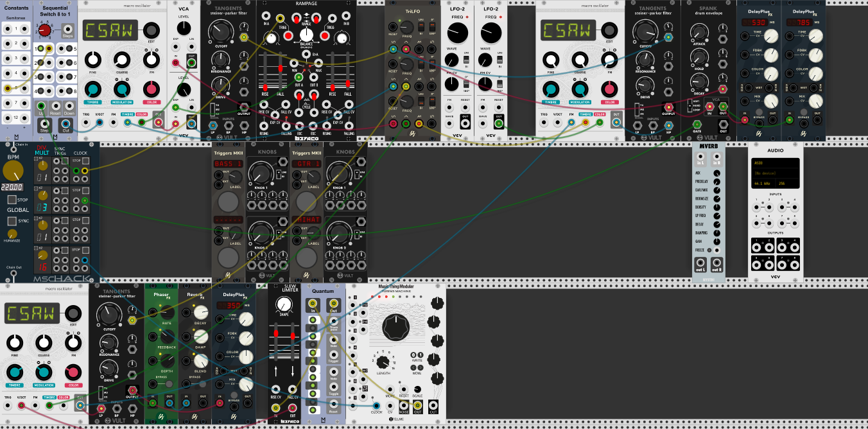
Task: Open the '(No device)' selector in Audio module
Action: click(776, 173)
